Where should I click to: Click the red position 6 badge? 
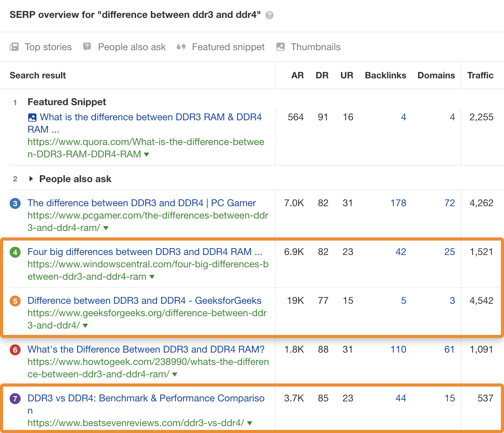point(15,349)
